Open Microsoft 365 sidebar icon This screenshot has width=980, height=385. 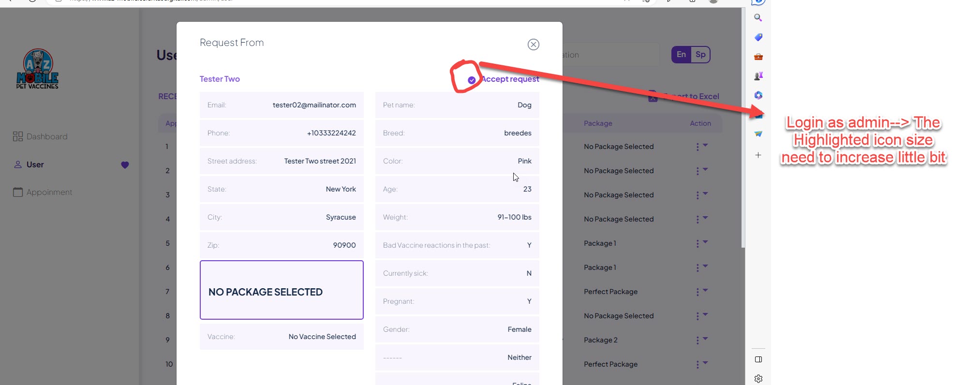pyautogui.click(x=758, y=95)
